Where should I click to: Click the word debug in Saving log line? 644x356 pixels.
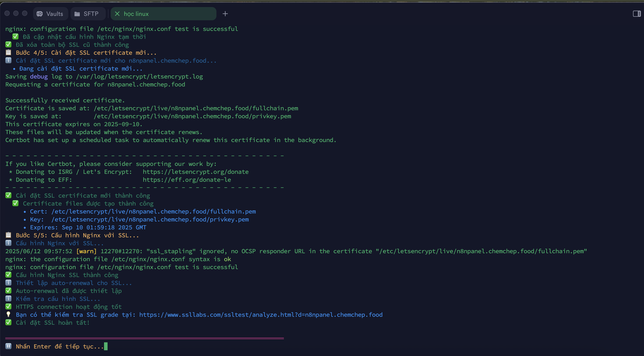(x=39, y=77)
